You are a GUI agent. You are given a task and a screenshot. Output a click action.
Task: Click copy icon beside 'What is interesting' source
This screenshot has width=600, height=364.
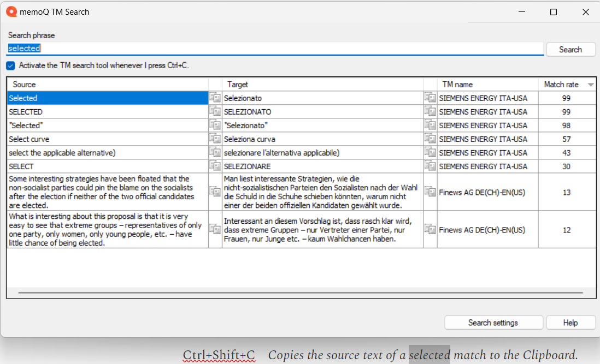[x=215, y=229]
